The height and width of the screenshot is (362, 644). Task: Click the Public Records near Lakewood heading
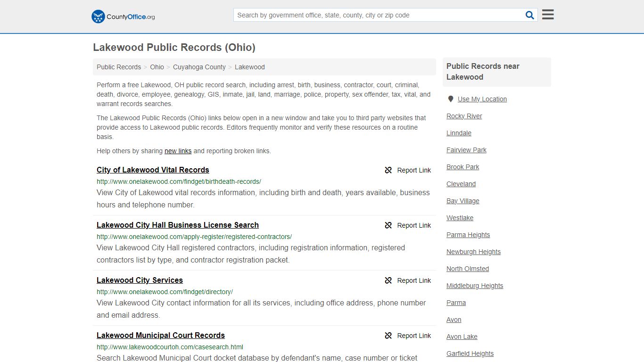pyautogui.click(x=483, y=72)
